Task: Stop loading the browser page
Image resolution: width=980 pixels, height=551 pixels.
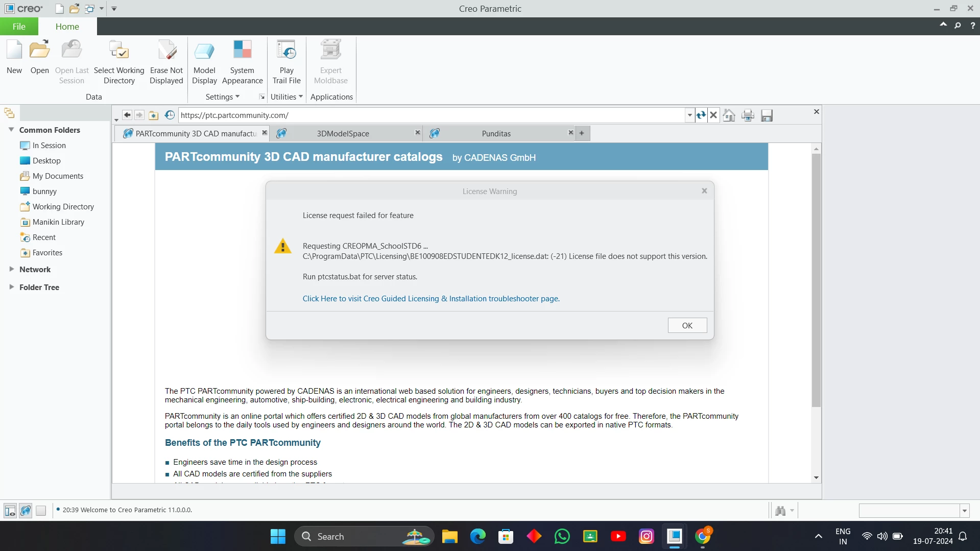Action: 713,115
